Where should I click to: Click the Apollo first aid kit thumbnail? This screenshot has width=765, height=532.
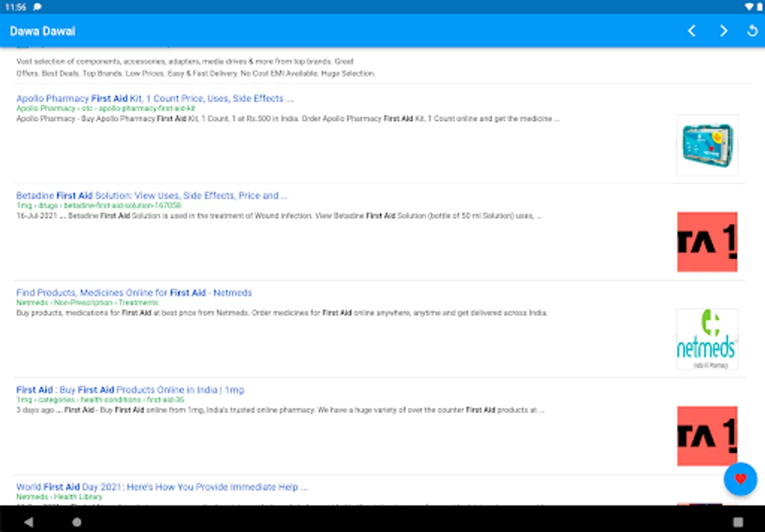(707, 145)
